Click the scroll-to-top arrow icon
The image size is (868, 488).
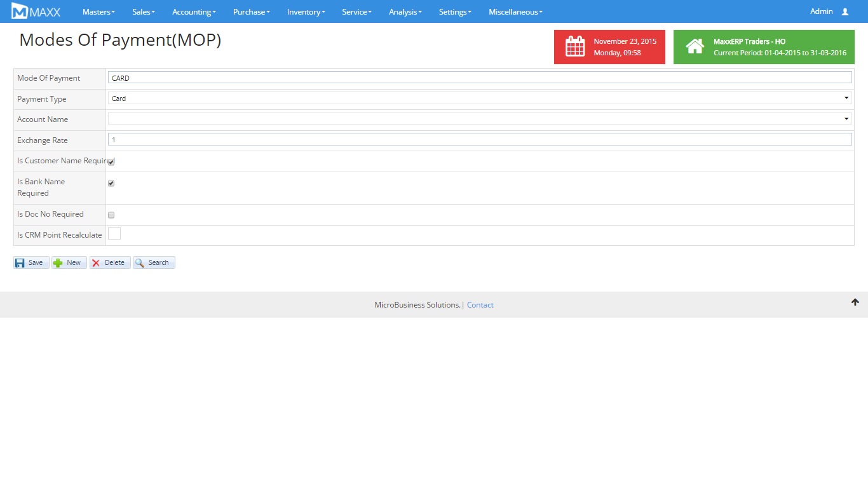point(855,302)
